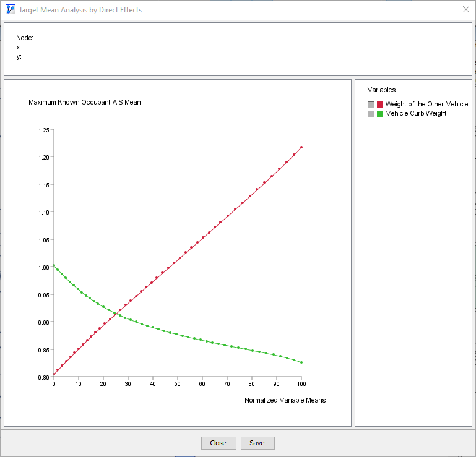Toggle Vehicle Curb Weight checkbox
The height and width of the screenshot is (457, 476).
point(371,114)
